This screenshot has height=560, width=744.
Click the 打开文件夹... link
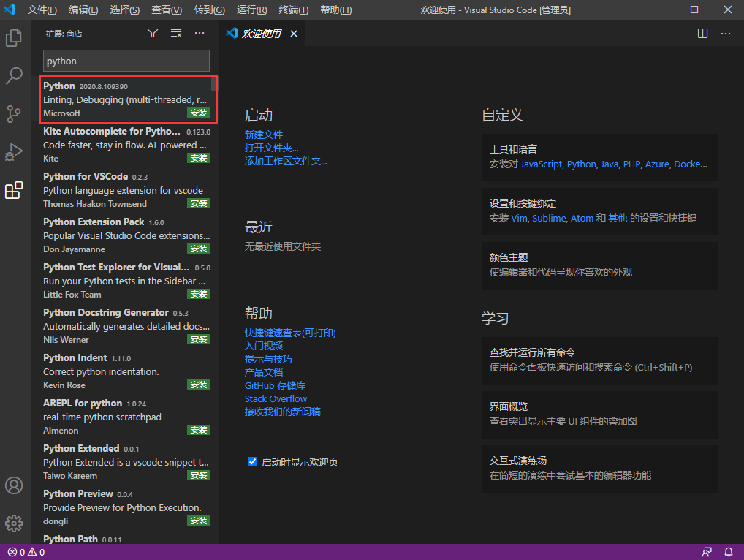[x=271, y=148]
